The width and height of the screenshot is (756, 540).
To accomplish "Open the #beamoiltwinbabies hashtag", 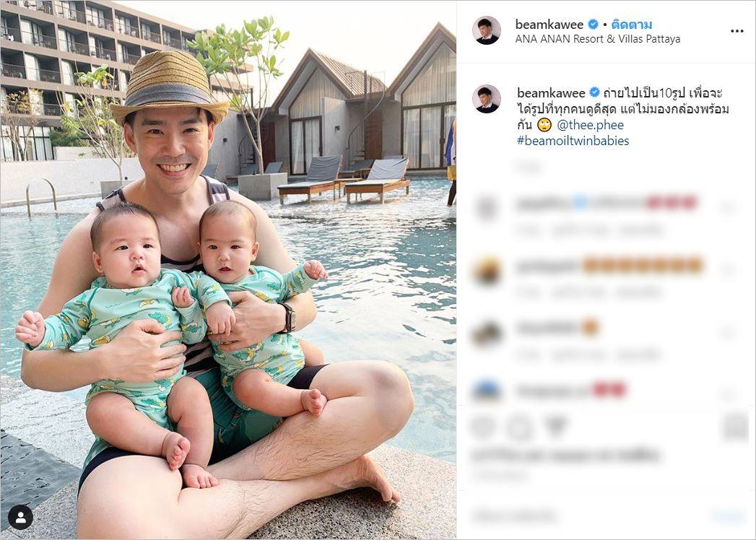I will point(573,141).
